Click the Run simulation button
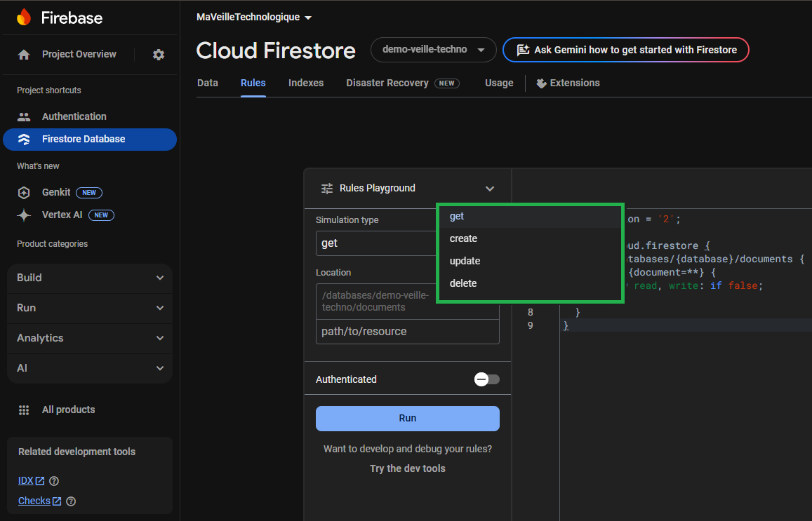The image size is (812, 521). click(x=408, y=419)
